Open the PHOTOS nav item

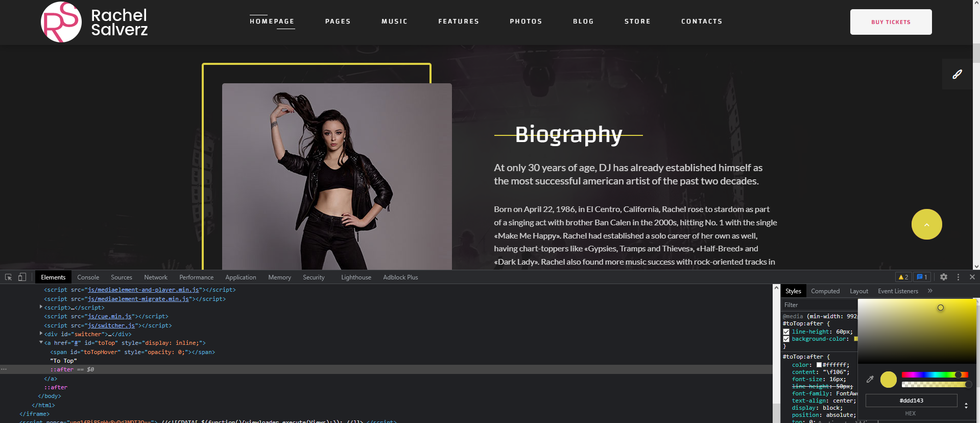[526, 21]
